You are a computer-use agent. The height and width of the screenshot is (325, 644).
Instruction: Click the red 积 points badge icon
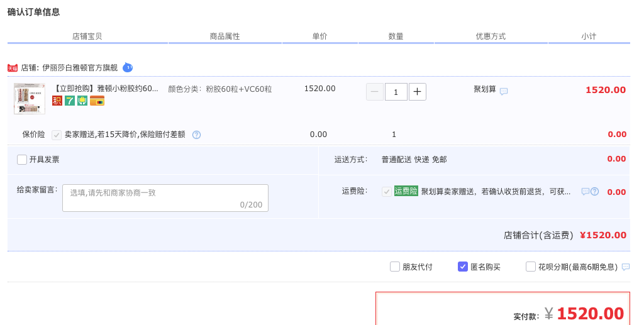57,101
